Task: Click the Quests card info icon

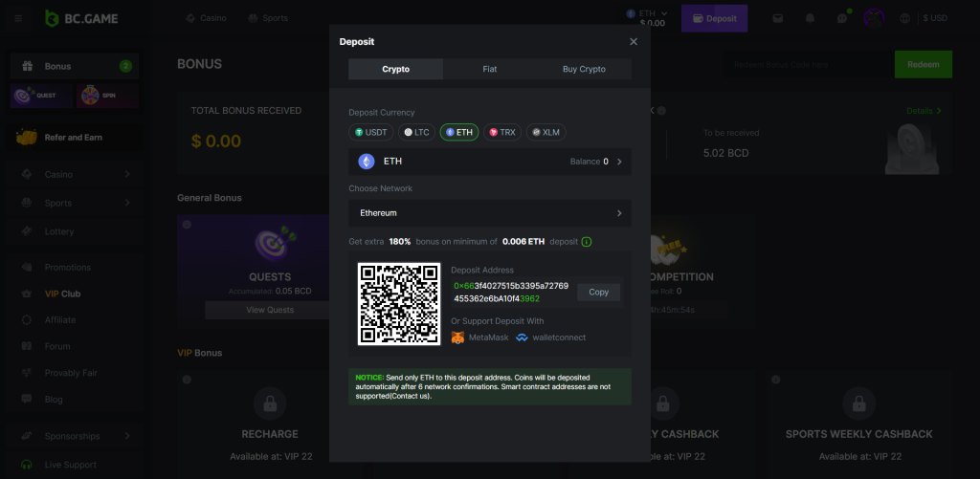Action: (x=187, y=224)
